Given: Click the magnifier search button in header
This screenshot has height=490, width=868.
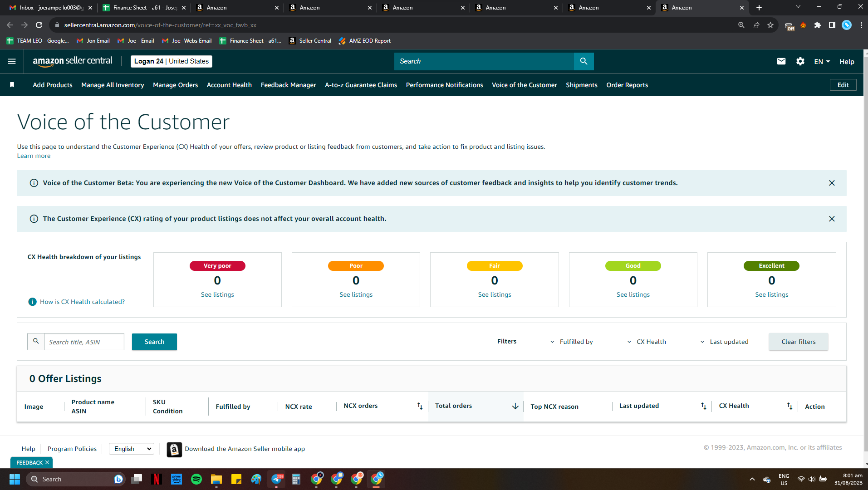Looking at the screenshot, I should click(x=584, y=61).
